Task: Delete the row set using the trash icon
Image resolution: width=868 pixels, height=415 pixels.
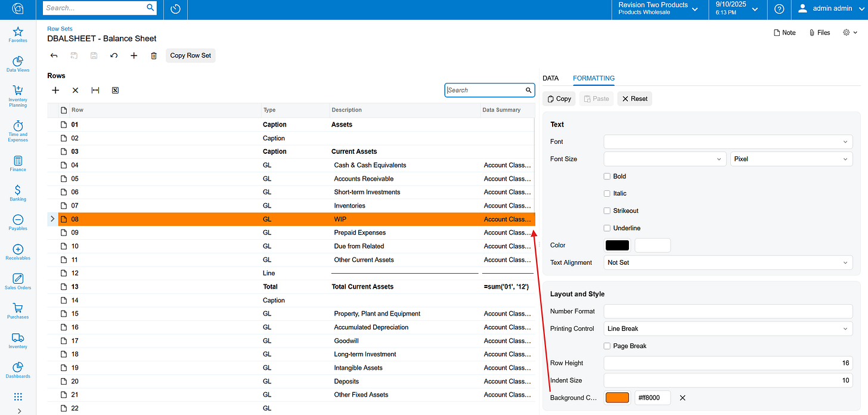Action: click(x=153, y=55)
